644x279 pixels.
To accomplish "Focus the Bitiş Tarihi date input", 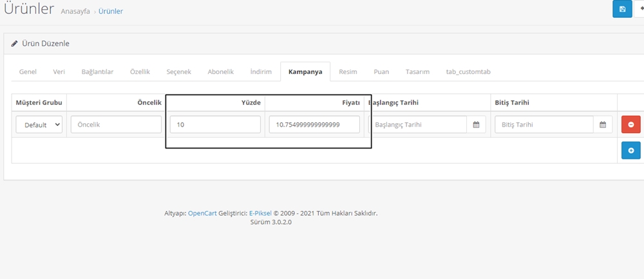I will coord(544,125).
